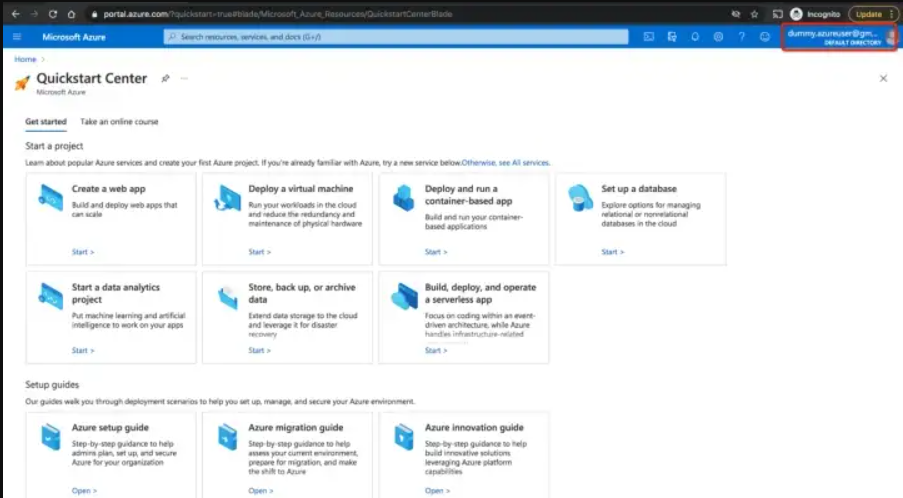The image size is (903, 498).
Task: Select the Get started tab
Action: point(46,122)
